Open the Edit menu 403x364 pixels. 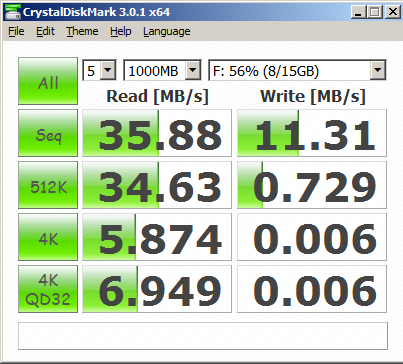coord(45,31)
